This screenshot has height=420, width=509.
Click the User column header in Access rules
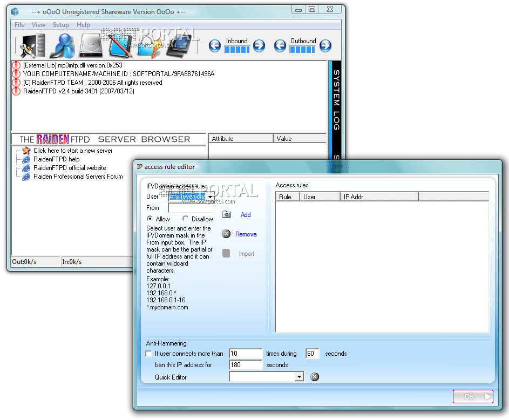tap(320, 197)
